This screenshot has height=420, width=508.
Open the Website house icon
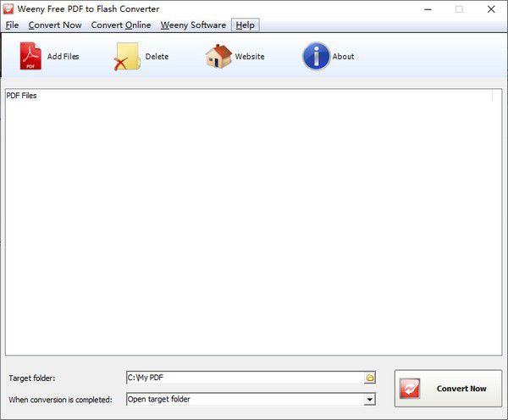pos(218,57)
